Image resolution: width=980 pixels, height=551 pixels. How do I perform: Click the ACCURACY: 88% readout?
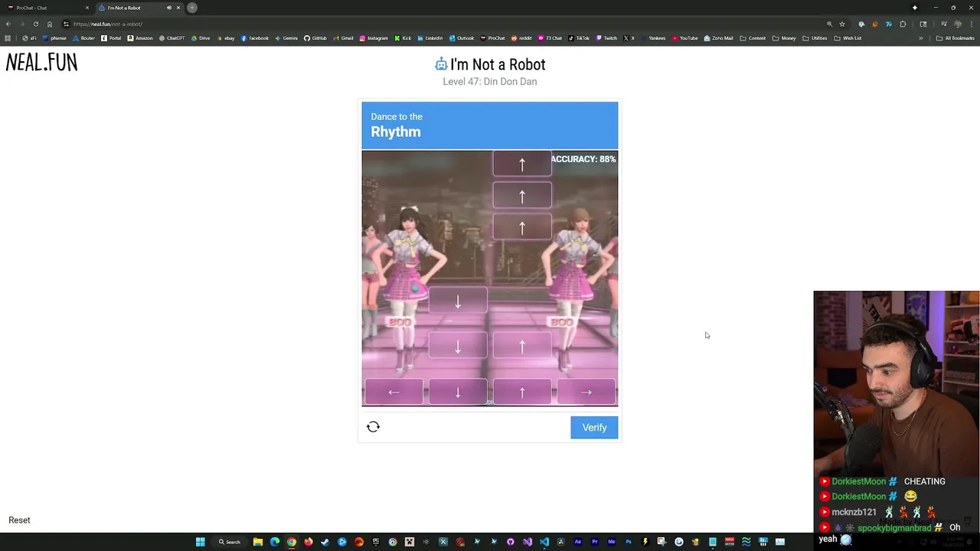tap(583, 159)
